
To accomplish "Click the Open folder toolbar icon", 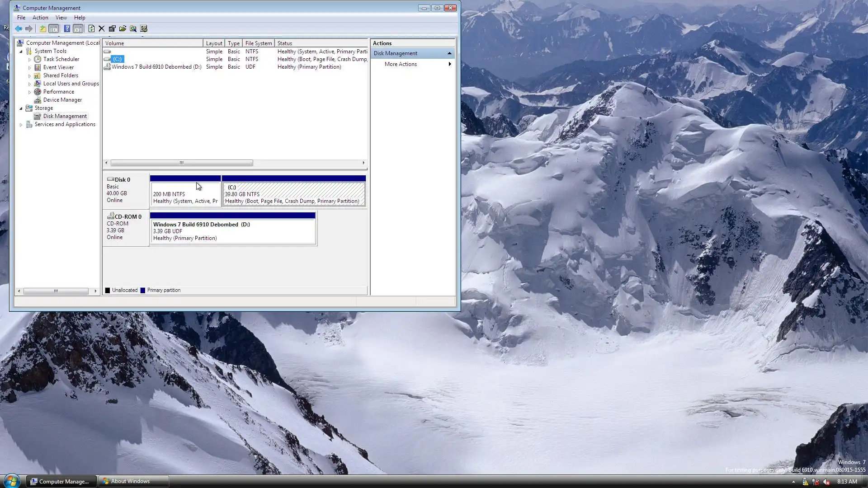I will pyautogui.click(x=123, y=28).
